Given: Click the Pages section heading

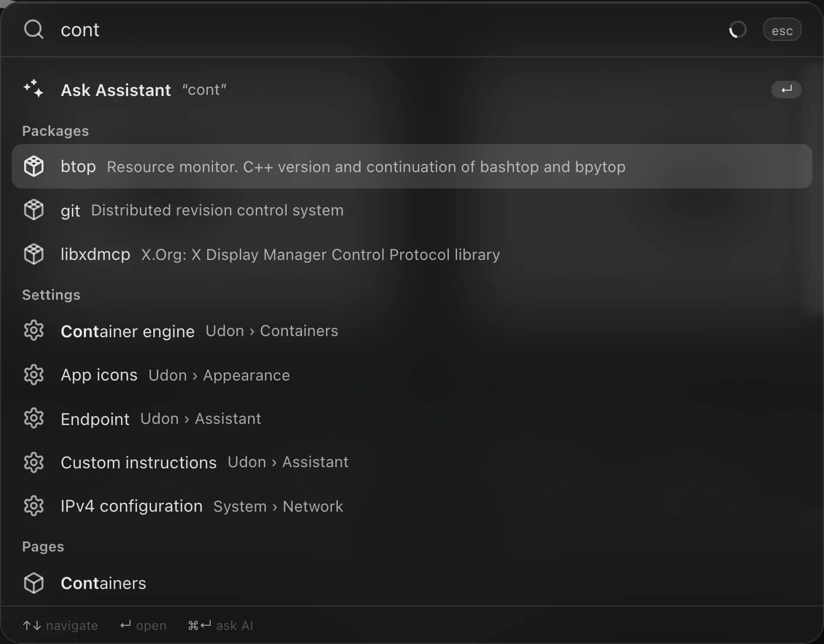Looking at the screenshot, I should pyautogui.click(x=43, y=546).
